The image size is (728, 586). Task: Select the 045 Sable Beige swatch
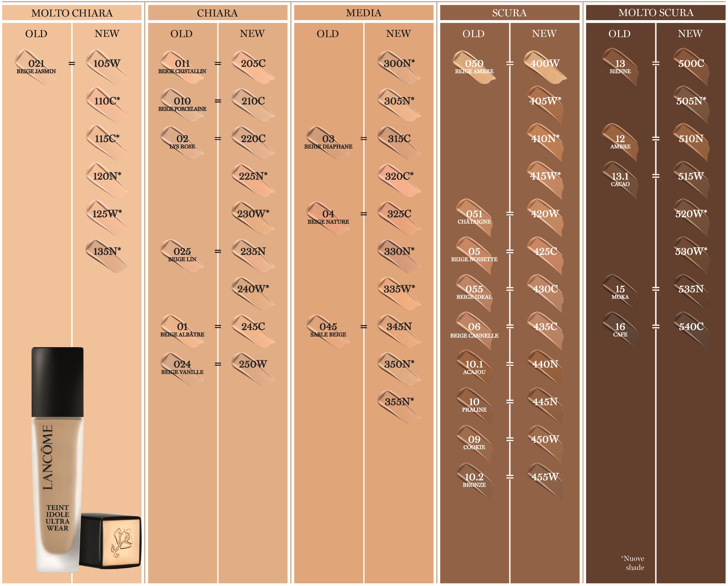click(328, 330)
